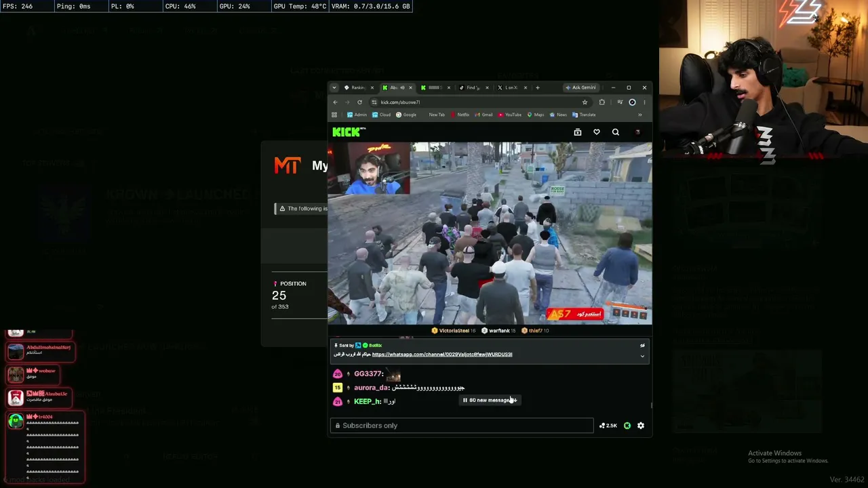Show more bookmarks with the double chevron
The height and width of the screenshot is (488, 868).
click(x=639, y=115)
